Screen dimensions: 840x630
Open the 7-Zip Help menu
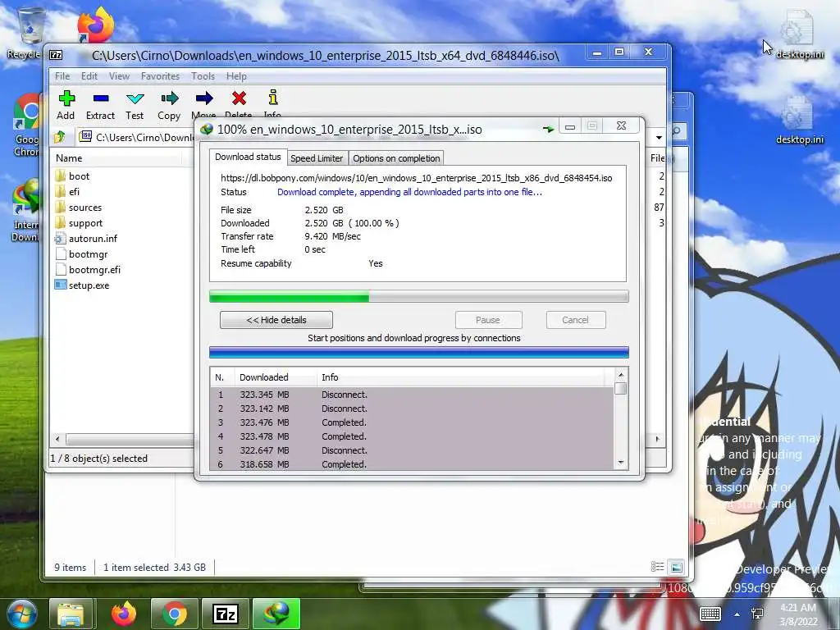(236, 76)
